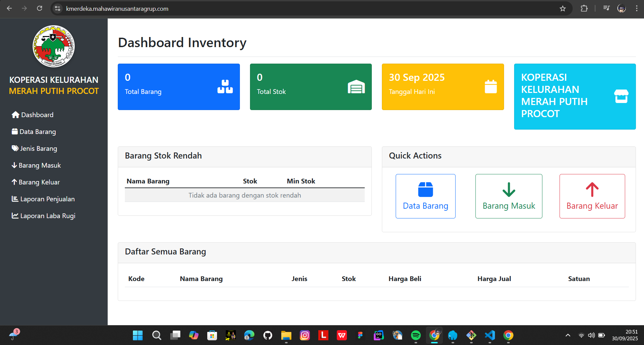644x345 pixels.
Task: Open Laporan Laba Rugi report
Action: tap(43, 216)
